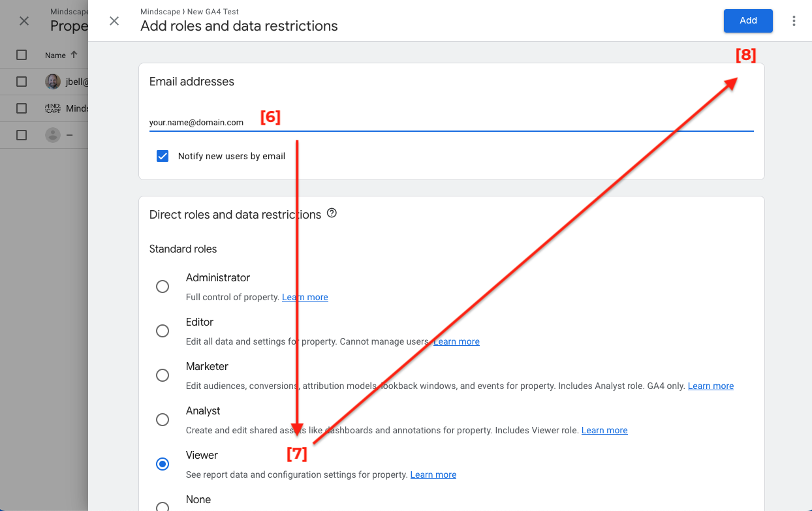Select the Administrator role radio button

[x=162, y=286]
